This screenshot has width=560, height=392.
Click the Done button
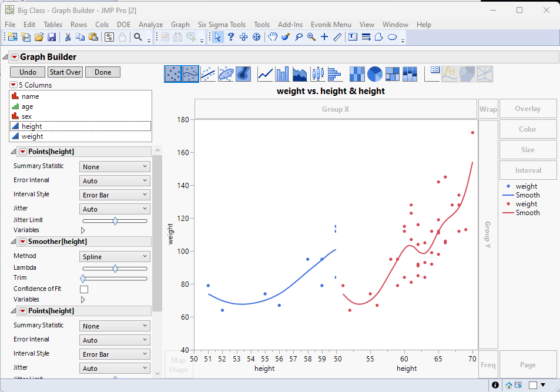[x=103, y=72]
